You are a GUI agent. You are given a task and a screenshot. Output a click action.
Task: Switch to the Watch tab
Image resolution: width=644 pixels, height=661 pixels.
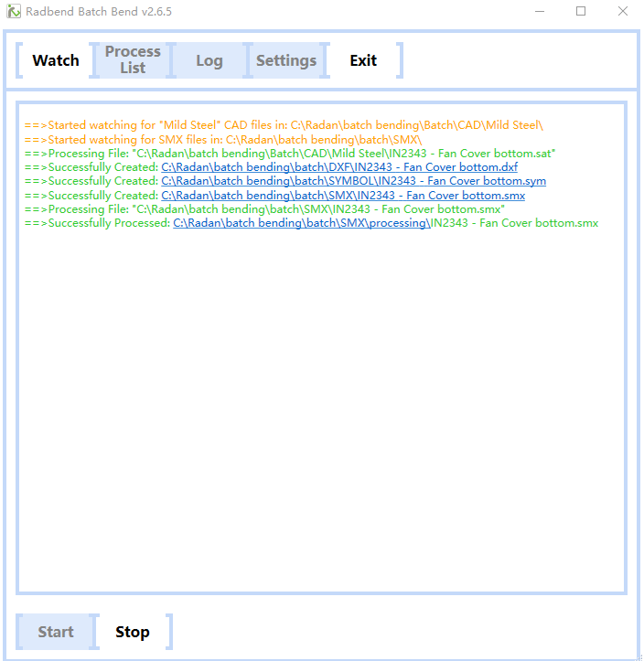click(x=56, y=60)
